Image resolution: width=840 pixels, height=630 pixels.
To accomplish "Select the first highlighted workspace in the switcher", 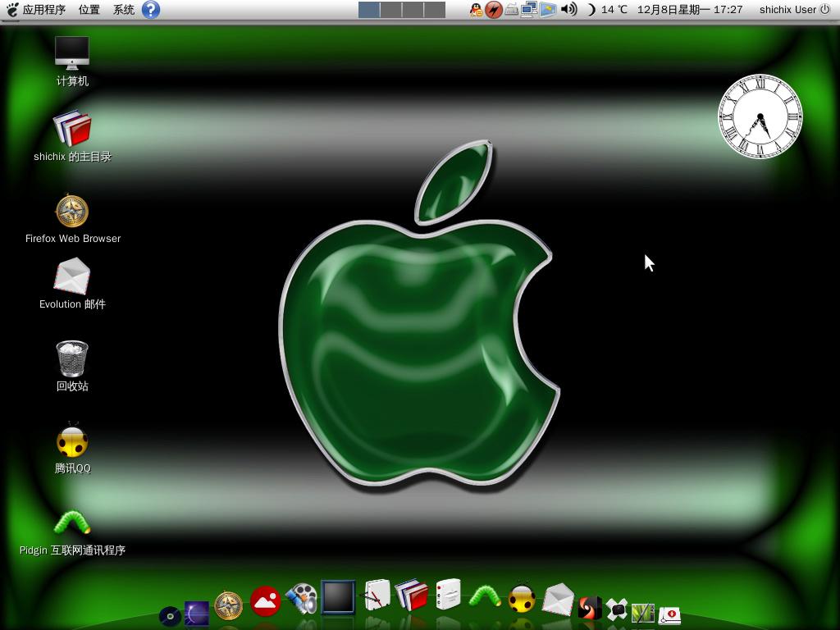I will 369,10.
